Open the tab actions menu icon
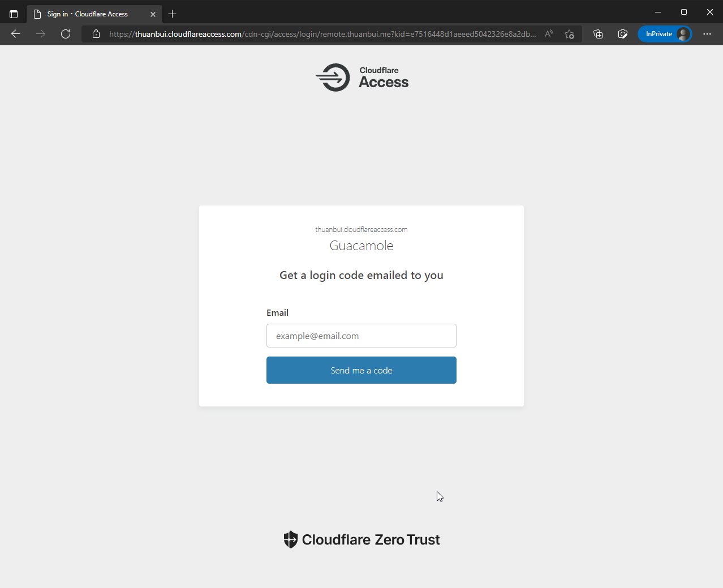 (x=14, y=14)
